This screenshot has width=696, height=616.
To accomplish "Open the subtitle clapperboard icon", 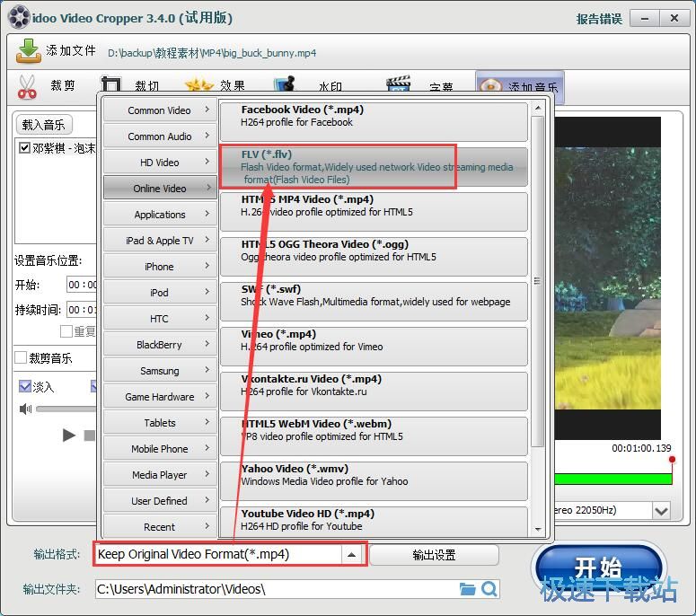I will point(398,84).
